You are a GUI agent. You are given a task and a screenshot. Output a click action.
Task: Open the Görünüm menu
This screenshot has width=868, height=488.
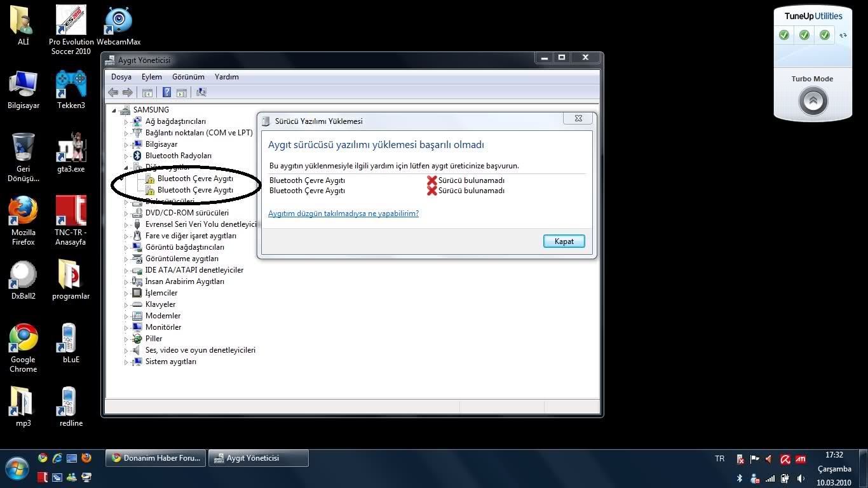pyautogui.click(x=188, y=77)
